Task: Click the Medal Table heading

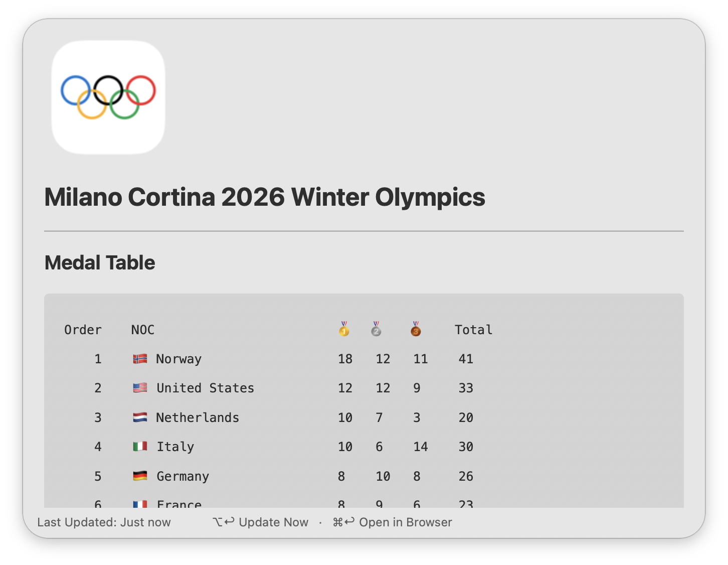Action: 100,263
